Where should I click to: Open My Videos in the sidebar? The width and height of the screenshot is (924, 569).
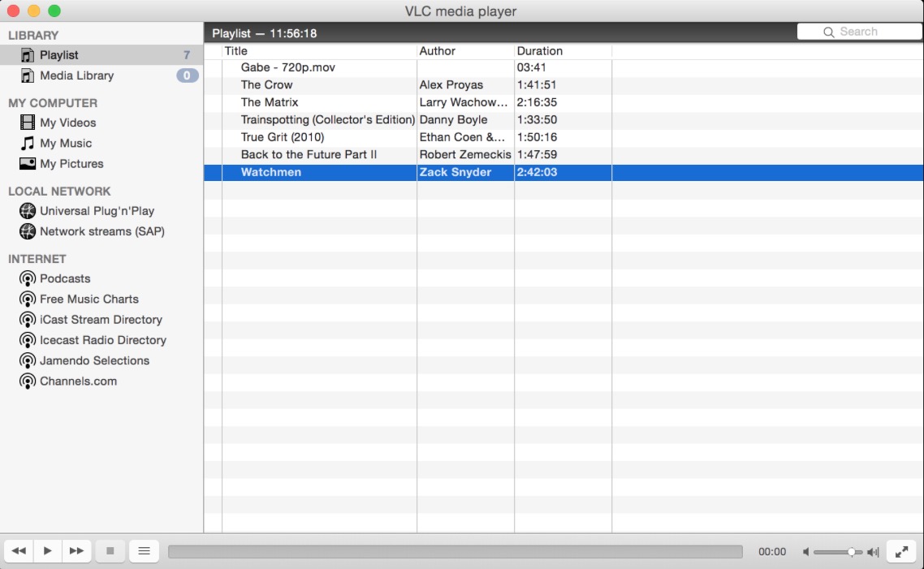click(x=101, y=123)
